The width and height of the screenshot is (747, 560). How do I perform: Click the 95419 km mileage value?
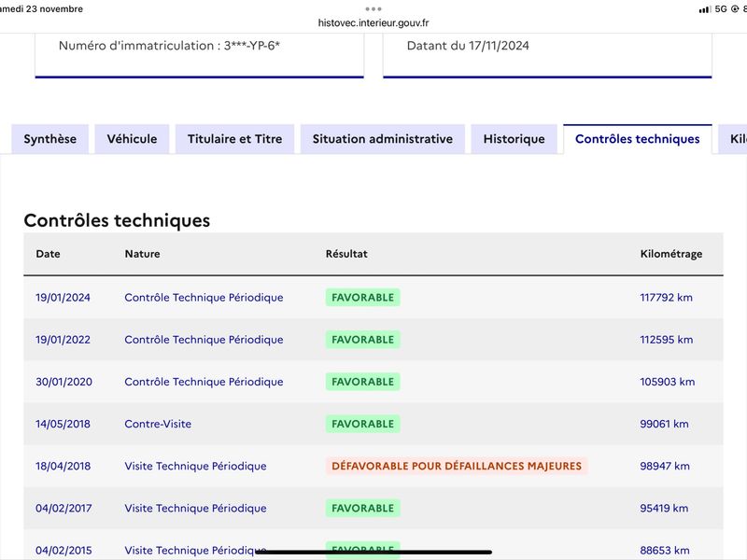pos(664,508)
